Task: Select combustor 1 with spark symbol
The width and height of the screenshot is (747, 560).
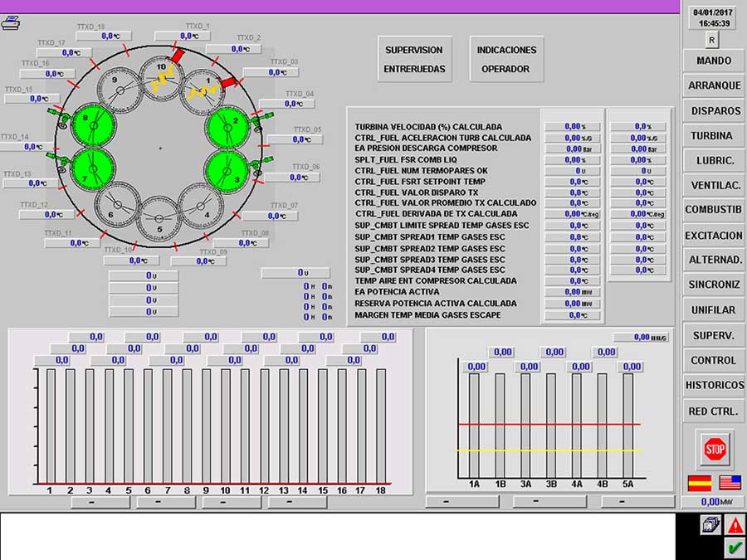Action: point(204,91)
